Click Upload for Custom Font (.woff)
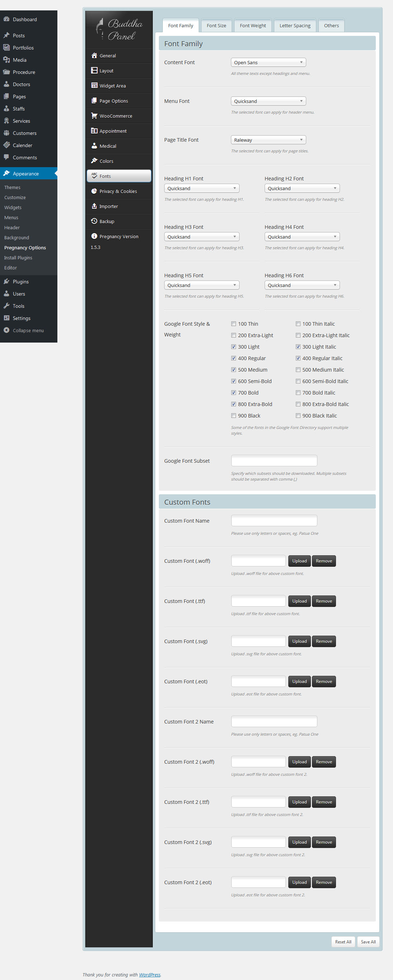Image resolution: width=393 pixels, height=980 pixels. click(299, 561)
